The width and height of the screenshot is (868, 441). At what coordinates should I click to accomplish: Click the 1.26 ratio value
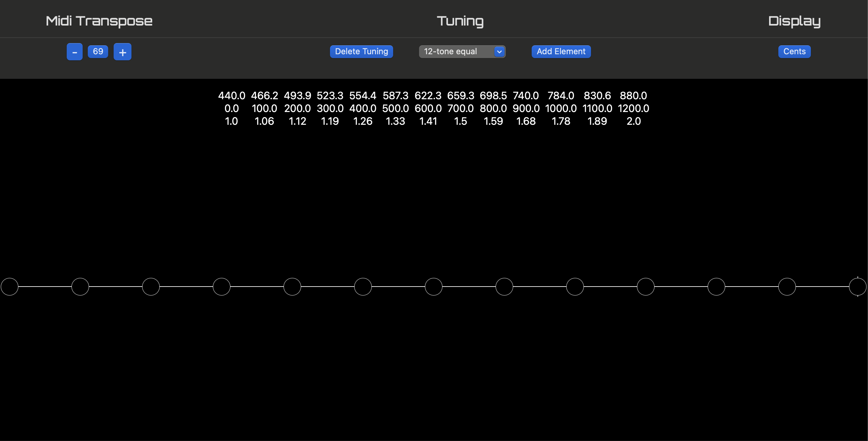pyautogui.click(x=363, y=121)
